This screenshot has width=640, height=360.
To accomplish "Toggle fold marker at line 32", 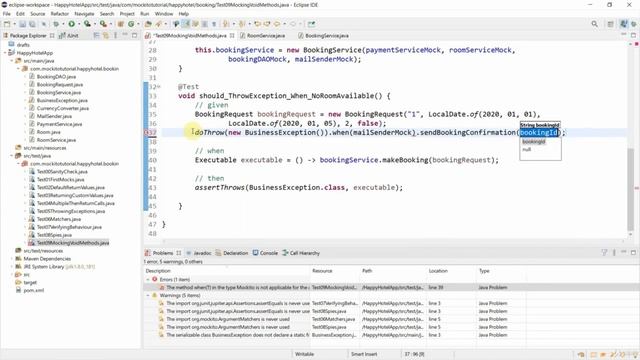I will tap(159, 87).
